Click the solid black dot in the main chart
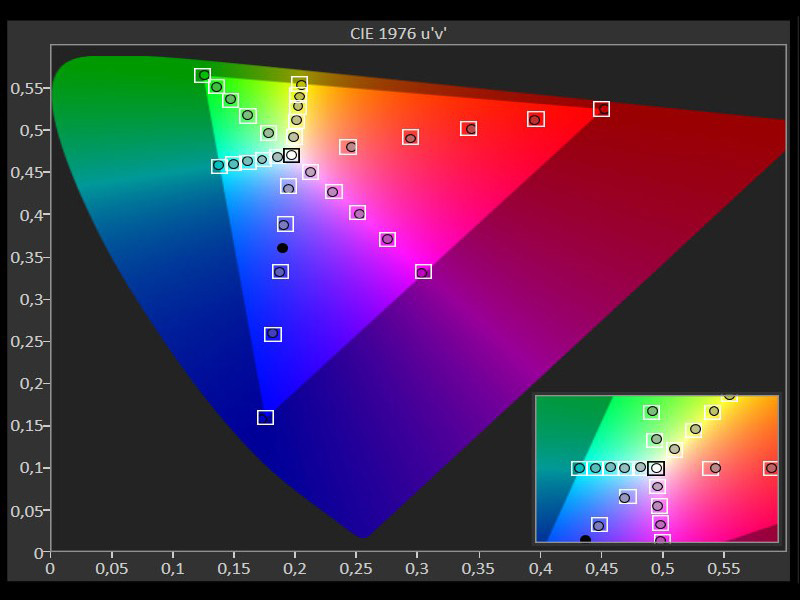Viewport: 800px width, 600px height. [282, 248]
